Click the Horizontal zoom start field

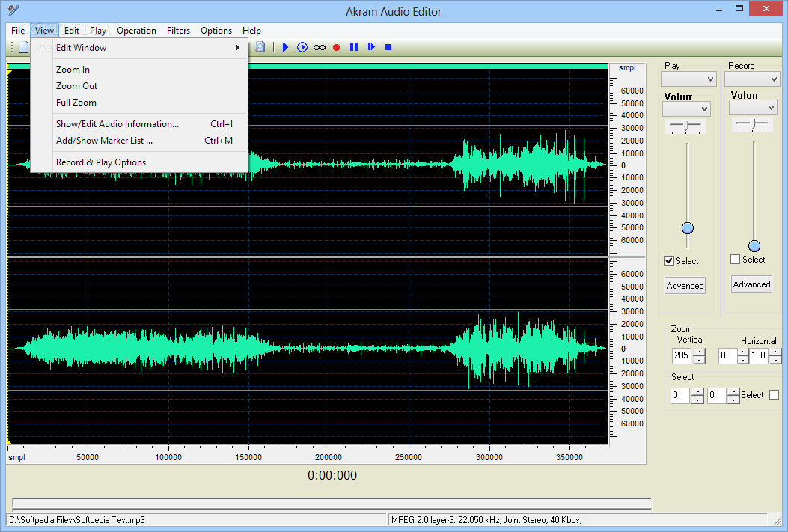(x=727, y=355)
